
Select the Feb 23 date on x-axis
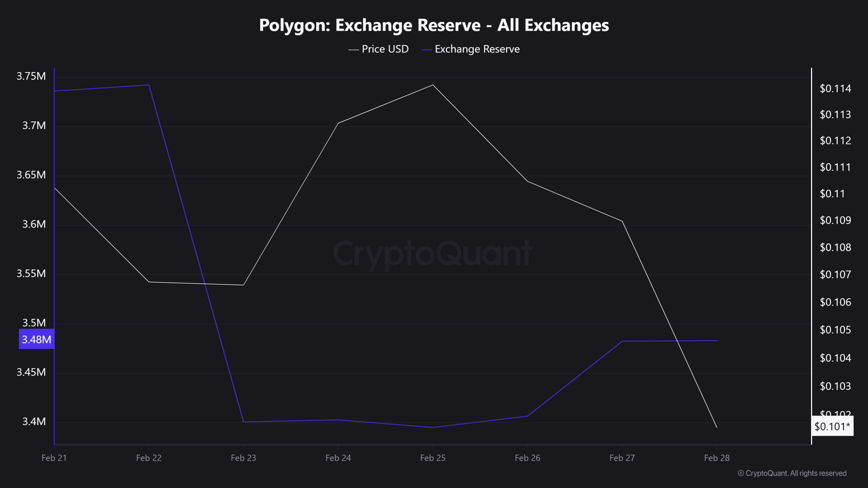[x=243, y=458]
